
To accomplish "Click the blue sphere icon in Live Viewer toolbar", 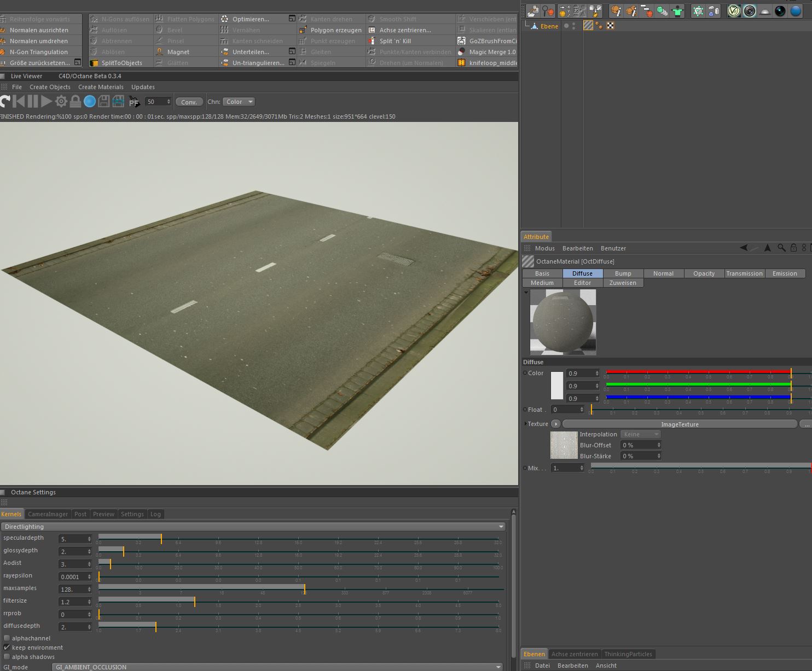I will (90, 102).
